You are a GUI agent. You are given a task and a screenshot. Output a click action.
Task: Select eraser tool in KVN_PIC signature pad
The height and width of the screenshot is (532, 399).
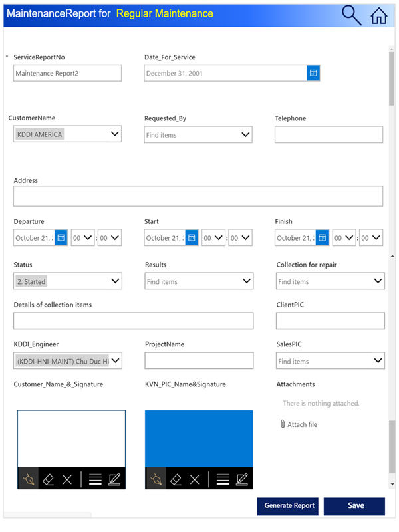tap(176, 479)
